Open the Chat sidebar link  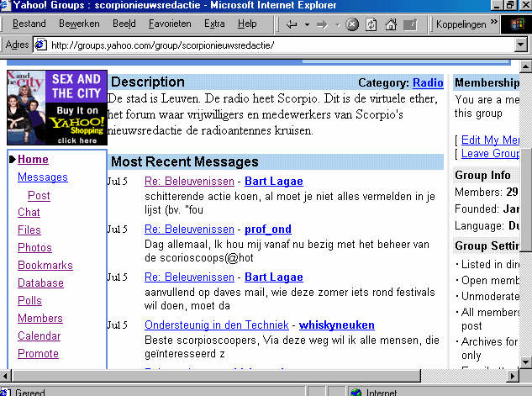29,213
